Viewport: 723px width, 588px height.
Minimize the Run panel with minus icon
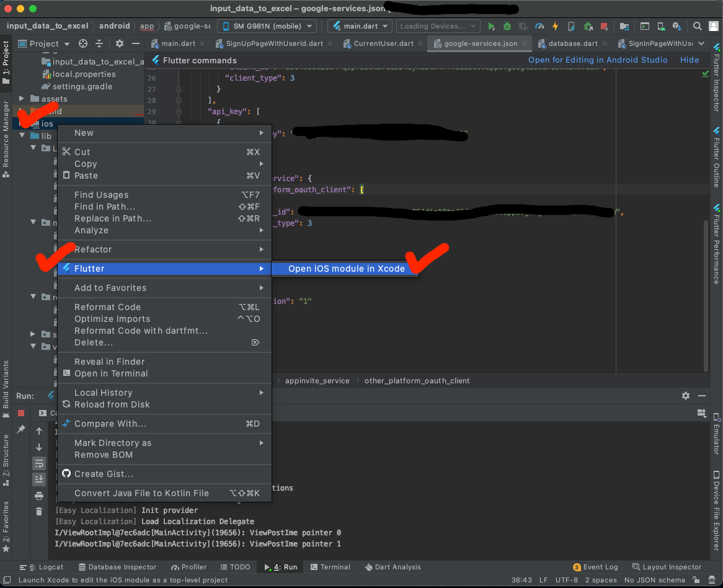[x=702, y=396]
